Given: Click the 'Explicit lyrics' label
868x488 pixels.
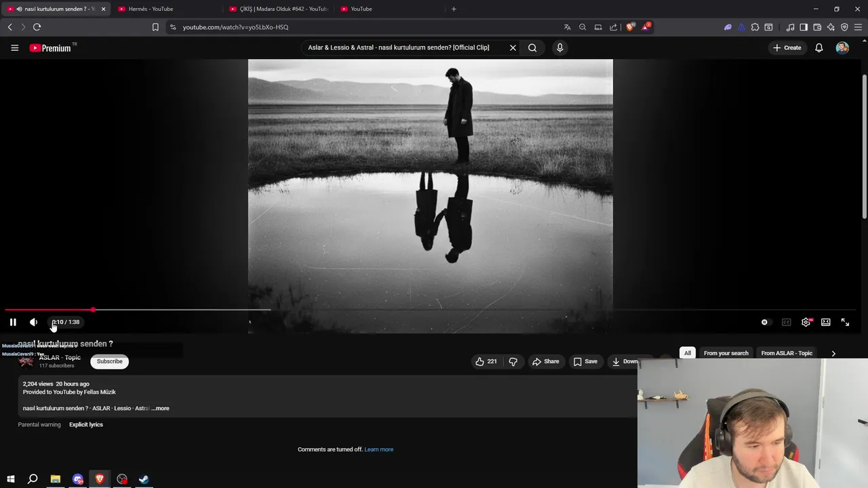Looking at the screenshot, I should click(86, 424).
